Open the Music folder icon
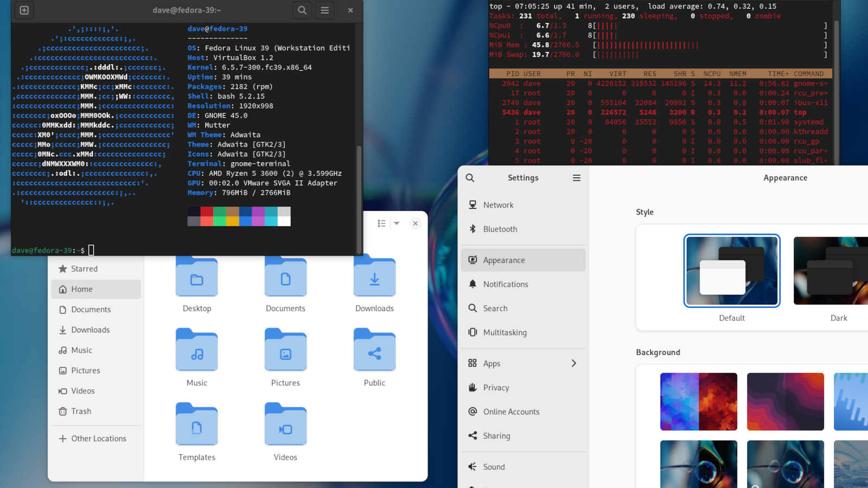The width and height of the screenshot is (868, 488). click(197, 351)
